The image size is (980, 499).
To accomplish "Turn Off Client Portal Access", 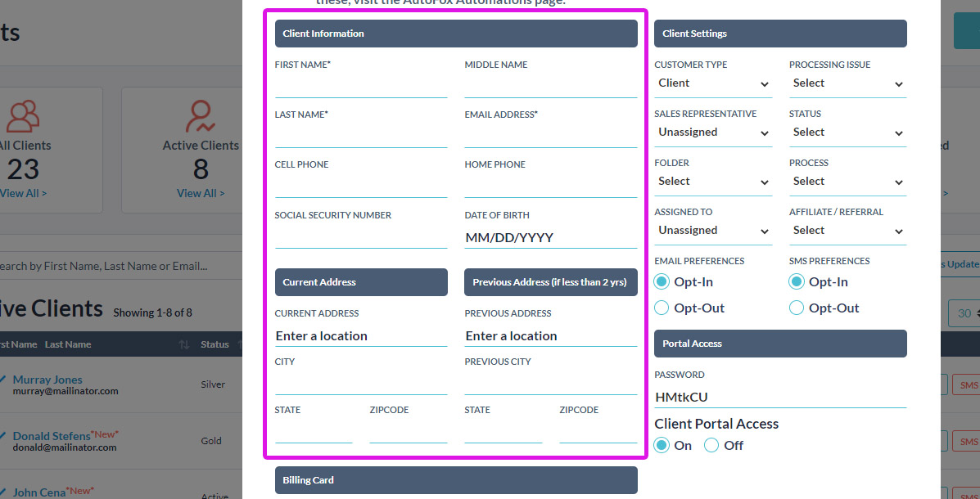I will coord(713,445).
